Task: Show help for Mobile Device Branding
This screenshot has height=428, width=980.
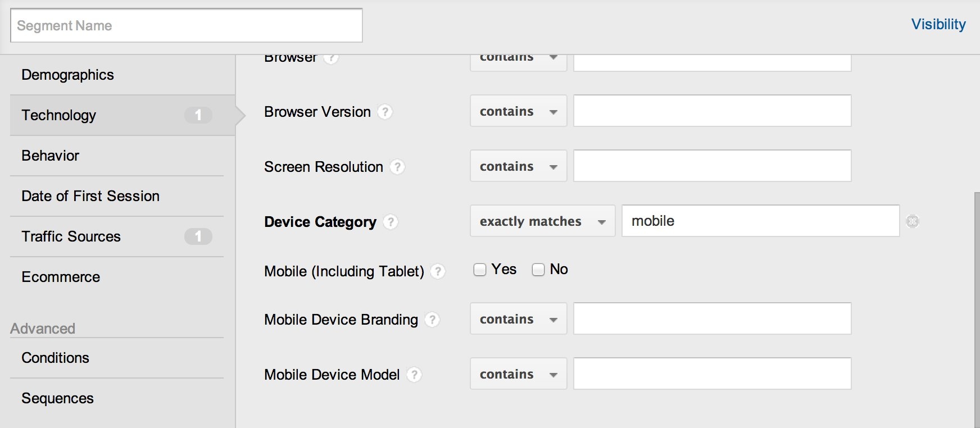Action: click(432, 320)
